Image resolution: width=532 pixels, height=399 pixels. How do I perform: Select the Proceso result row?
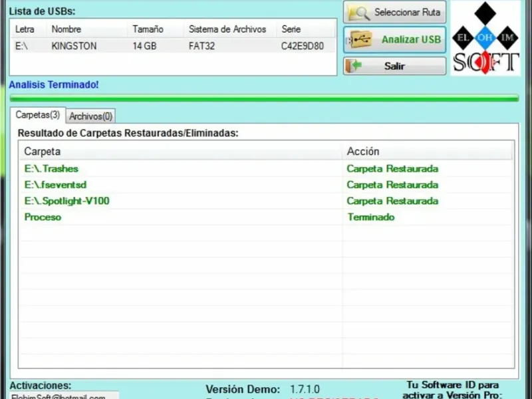266,217
